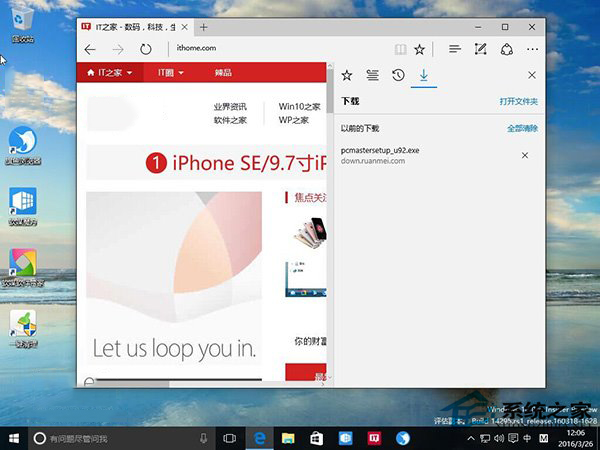Viewport: 600px width, 450px height.
Task: Switch to Favorites tab in Hub panel
Action: [x=347, y=75]
